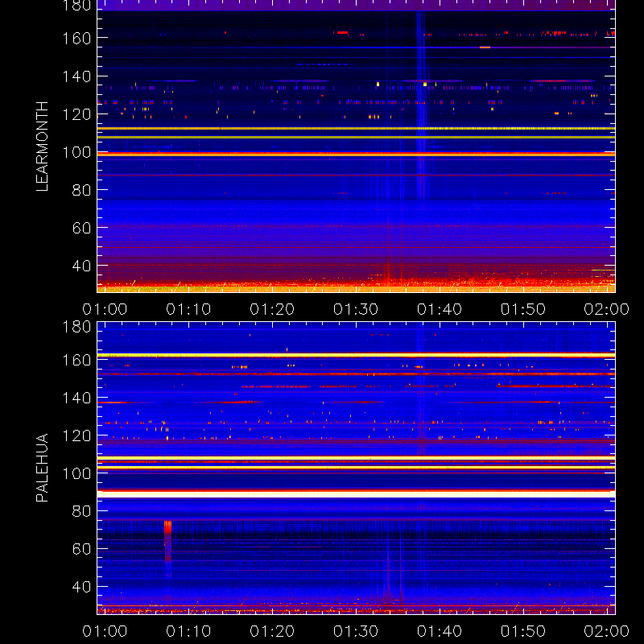644x644 pixels.
Task: Click the 02:00 time label under the Learmonth plot
Action: pos(607,309)
